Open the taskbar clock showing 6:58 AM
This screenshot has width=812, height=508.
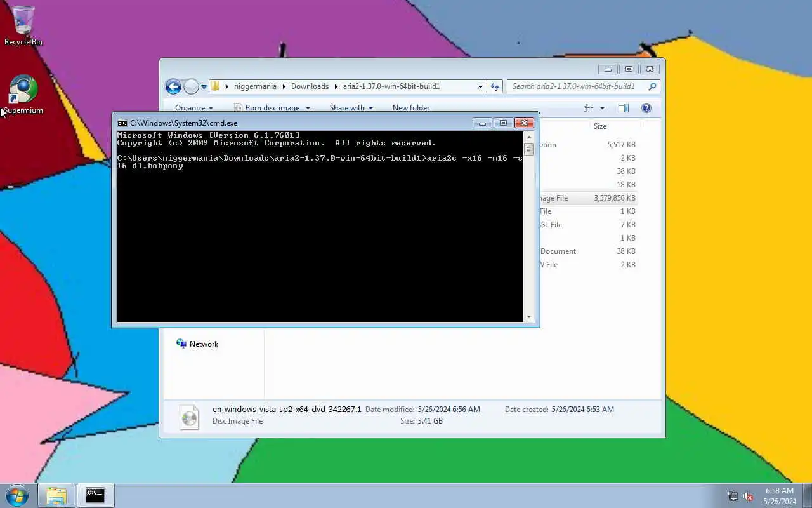pyautogui.click(x=780, y=496)
